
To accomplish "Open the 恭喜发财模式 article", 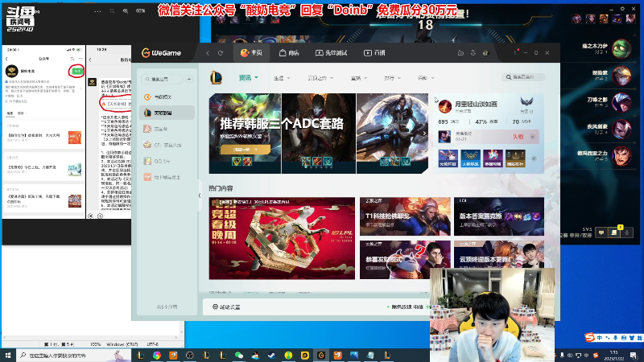I will [x=405, y=260].
